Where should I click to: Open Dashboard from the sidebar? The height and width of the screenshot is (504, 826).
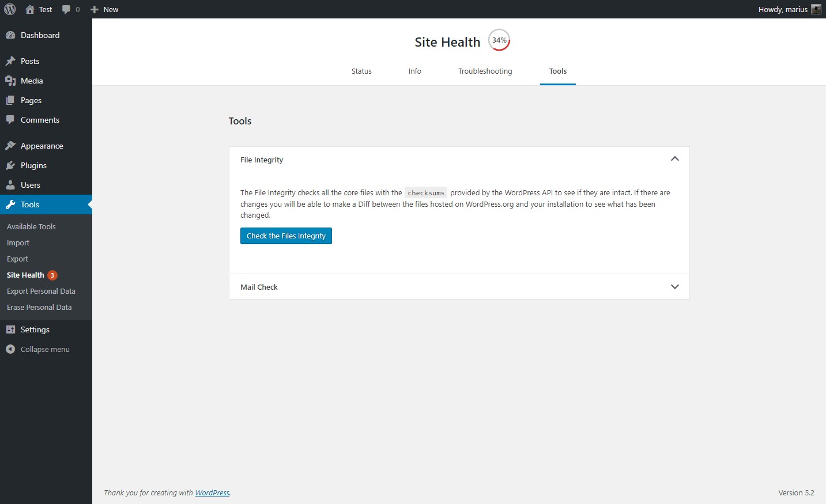pyautogui.click(x=40, y=35)
